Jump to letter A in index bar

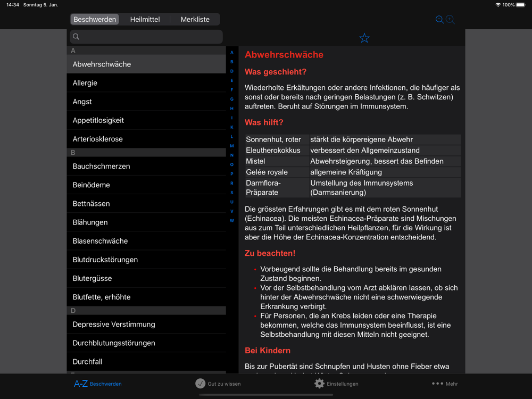(x=232, y=53)
